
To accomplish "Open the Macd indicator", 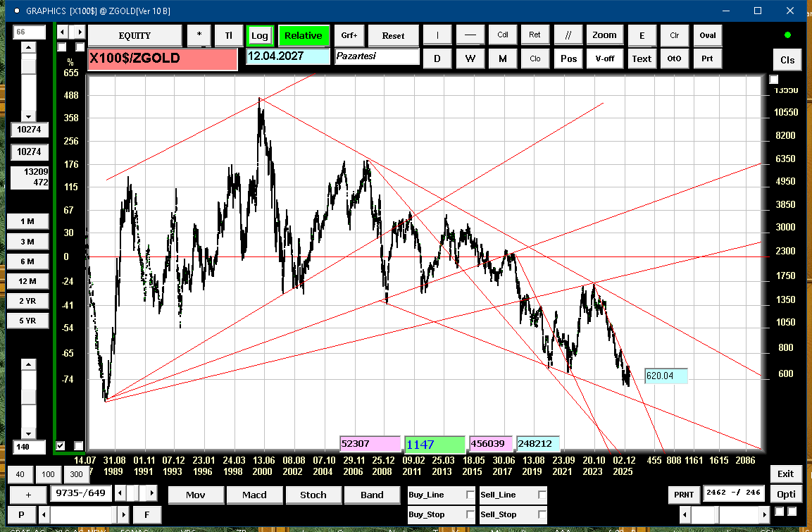I will 254,495.
